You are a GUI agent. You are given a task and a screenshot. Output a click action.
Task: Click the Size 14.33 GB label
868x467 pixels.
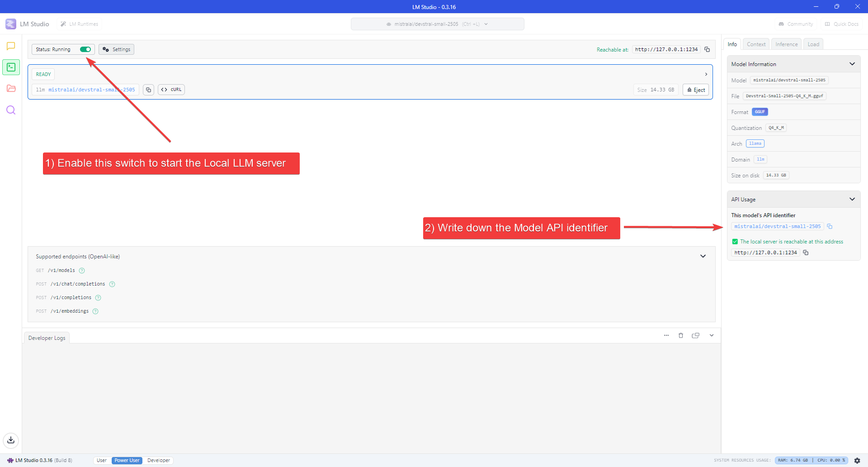click(656, 90)
